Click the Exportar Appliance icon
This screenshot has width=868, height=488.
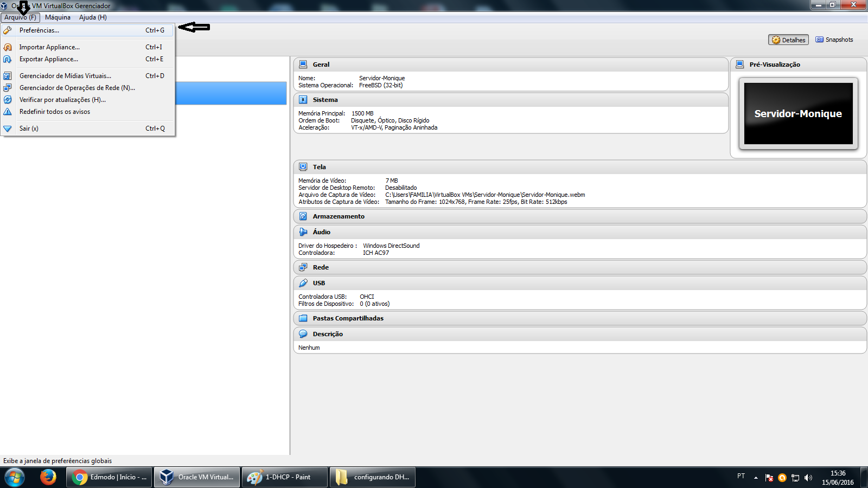(x=8, y=59)
